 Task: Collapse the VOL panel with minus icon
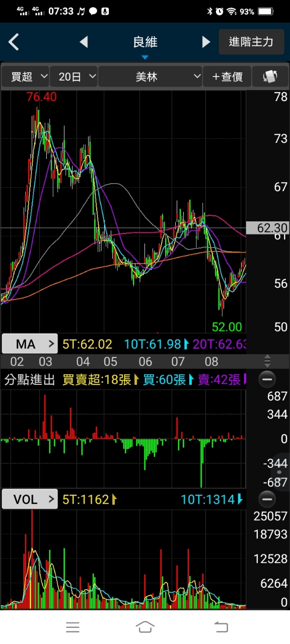pyautogui.click(x=267, y=499)
